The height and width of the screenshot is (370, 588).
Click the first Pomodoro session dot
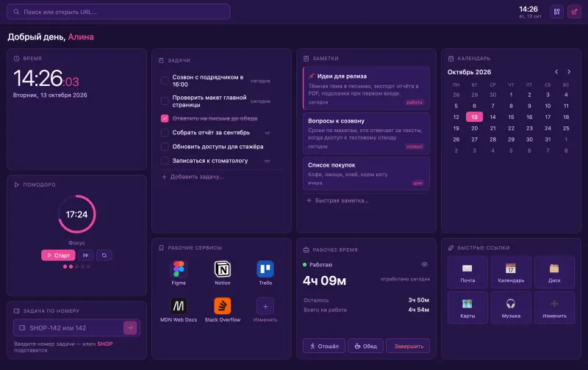click(x=65, y=266)
